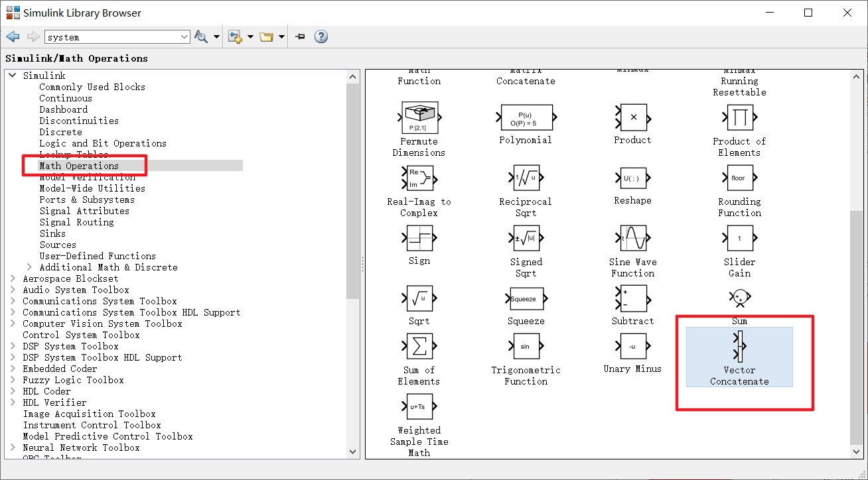Select the Sine Wave Function block
The width and height of the screenshot is (868, 480).
click(633, 238)
